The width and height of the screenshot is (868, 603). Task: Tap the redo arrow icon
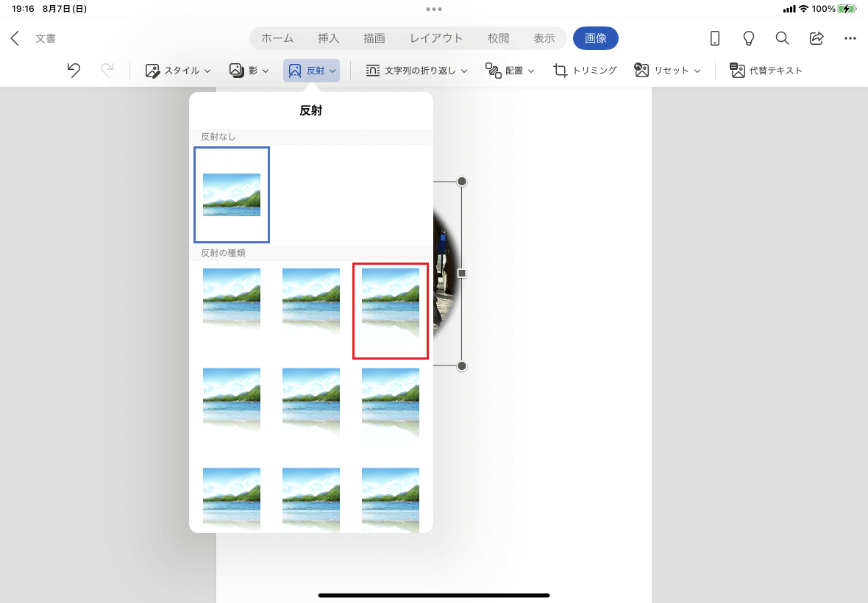point(107,71)
